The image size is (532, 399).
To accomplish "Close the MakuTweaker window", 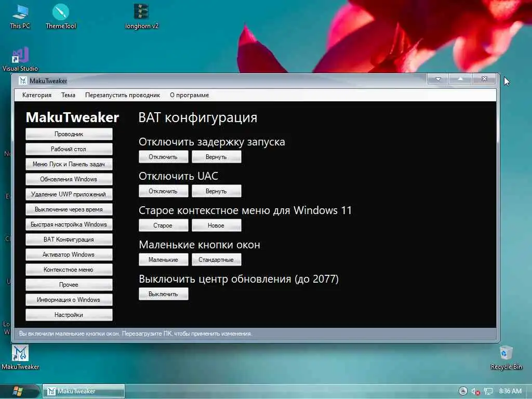I will click(484, 79).
